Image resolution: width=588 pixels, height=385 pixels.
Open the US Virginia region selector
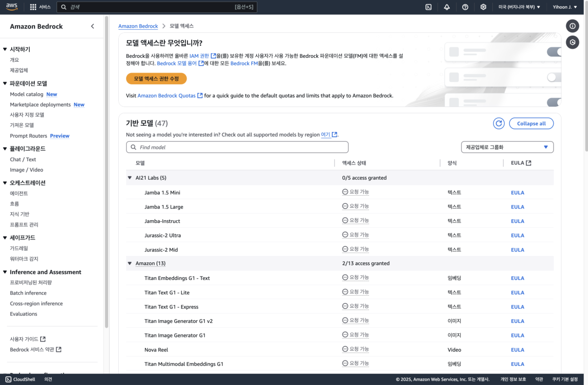(519, 7)
